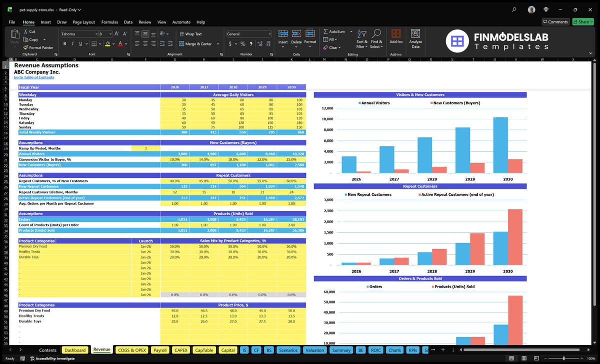Apply Percent Style format
The width and height of the screenshot is (600, 364).
coord(243,44)
